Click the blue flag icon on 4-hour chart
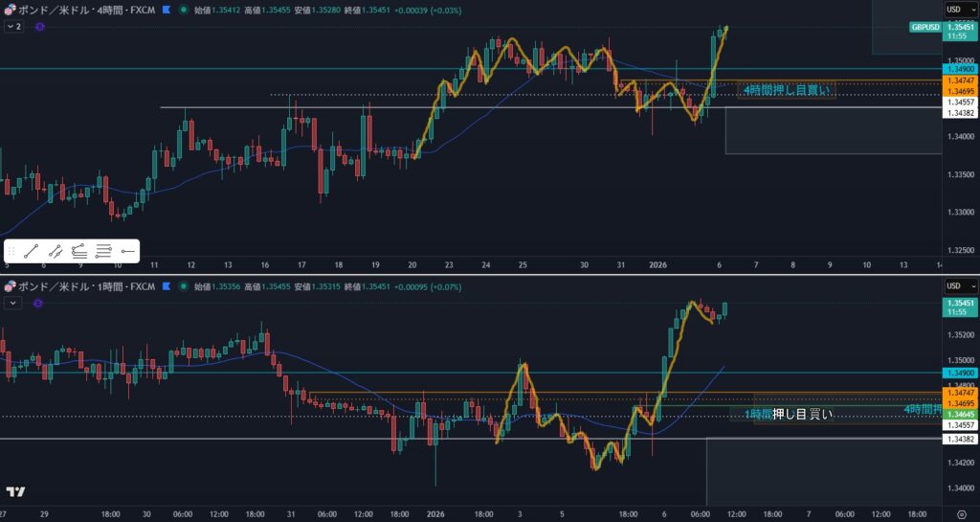Viewport: 980px width, 522px height. click(167, 10)
